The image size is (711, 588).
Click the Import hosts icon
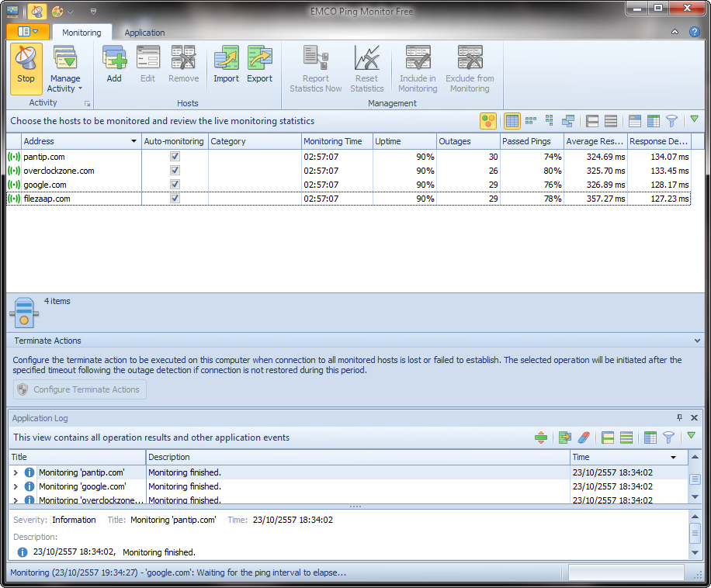(x=226, y=59)
